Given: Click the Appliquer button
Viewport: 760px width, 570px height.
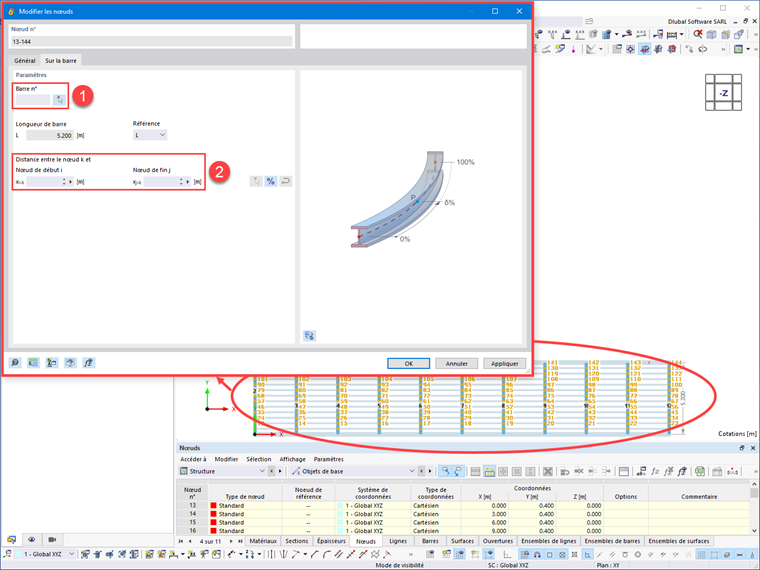Looking at the screenshot, I should click(x=505, y=364).
